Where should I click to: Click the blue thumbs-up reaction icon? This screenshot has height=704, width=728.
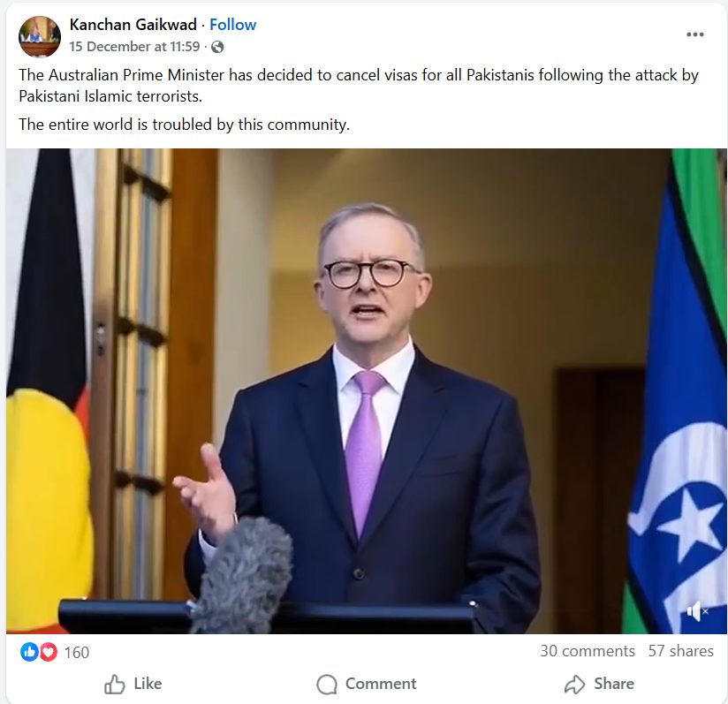coord(29,652)
